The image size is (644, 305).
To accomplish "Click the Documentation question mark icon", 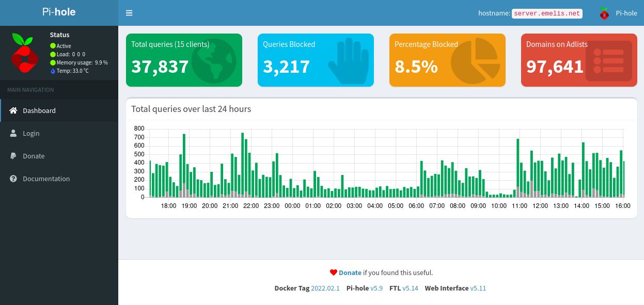I will [13, 179].
